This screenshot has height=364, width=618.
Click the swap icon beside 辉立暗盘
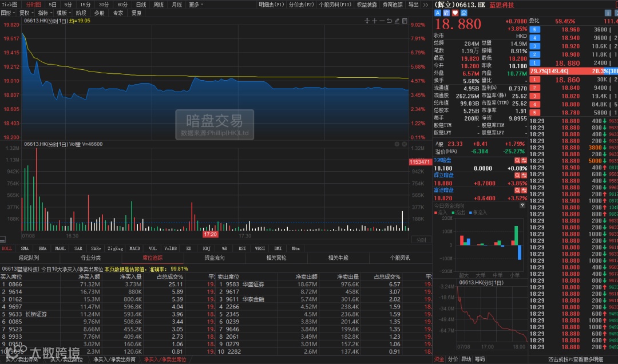(x=524, y=175)
